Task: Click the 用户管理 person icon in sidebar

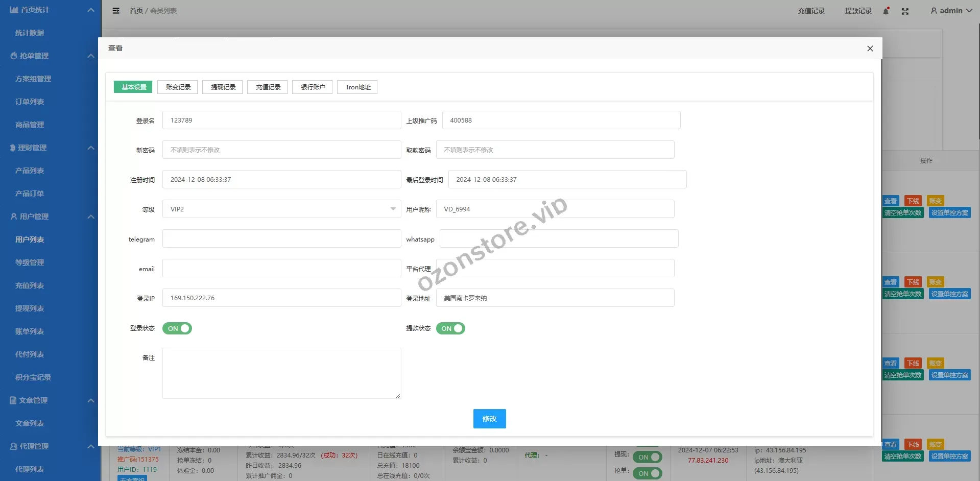Action: (14, 217)
